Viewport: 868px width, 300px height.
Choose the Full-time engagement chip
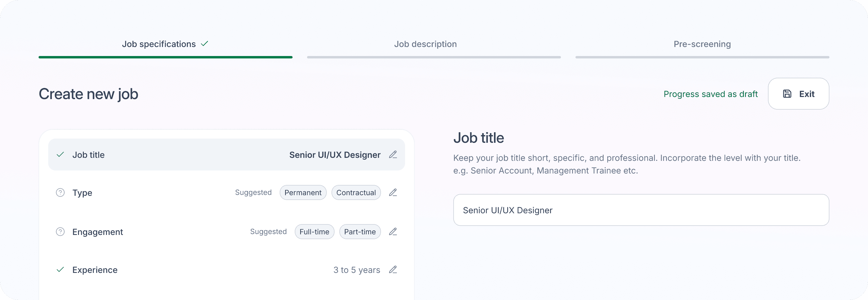tap(314, 232)
